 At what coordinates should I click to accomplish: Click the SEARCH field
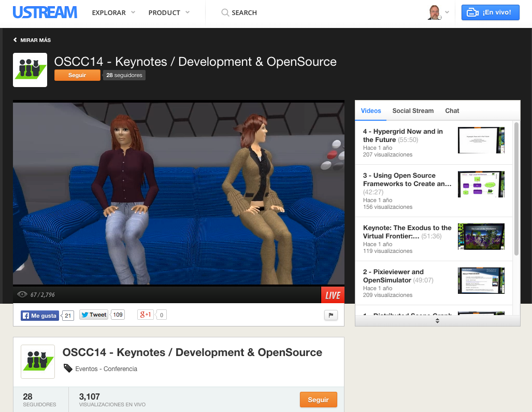pos(244,12)
